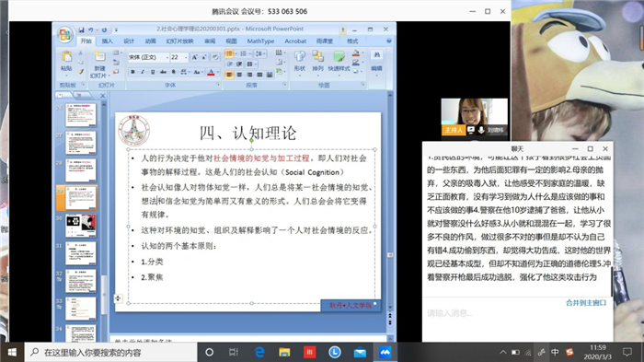The width and height of the screenshot is (644, 362).
Task: Switch to Tencent Meeting taskbar icon
Action: tap(385, 352)
